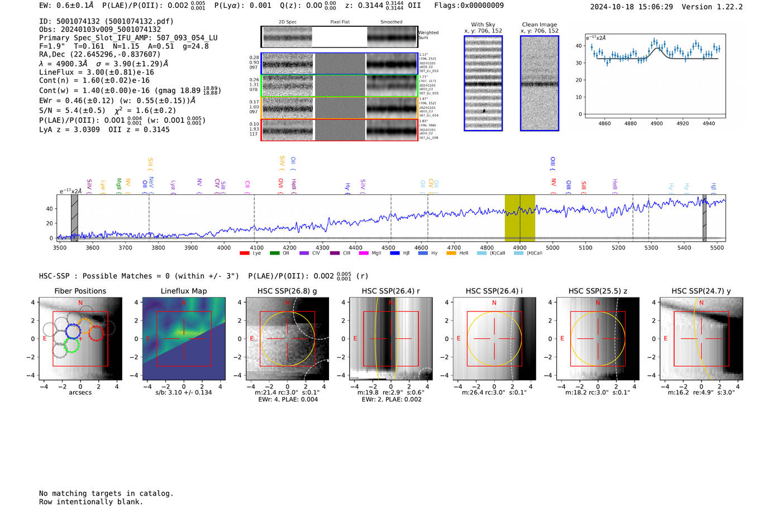Open the HSC SSP(24.7) y image
Viewport: 782px width, 532px height.
click(702, 339)
